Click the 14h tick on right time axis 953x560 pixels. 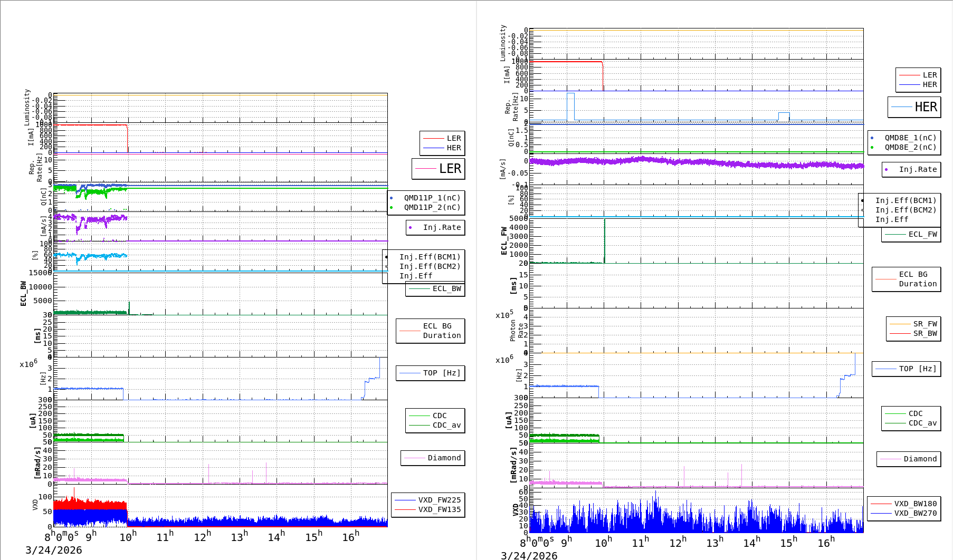coord(751,543)
